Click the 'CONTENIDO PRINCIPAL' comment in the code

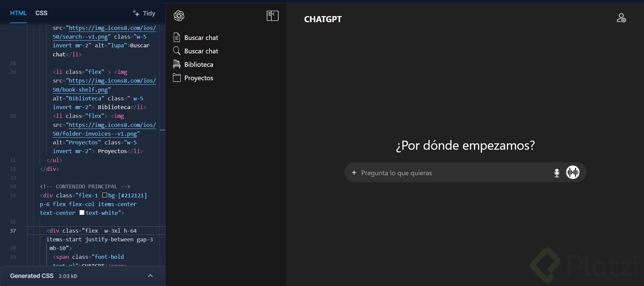click(x=85, y=186)
